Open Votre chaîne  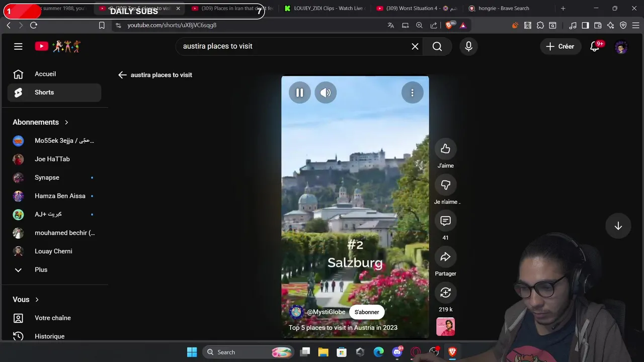[54, 318]
